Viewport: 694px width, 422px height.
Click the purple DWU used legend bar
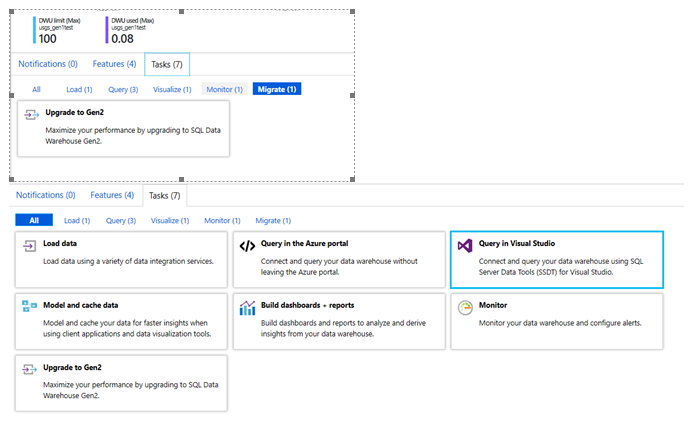pyautogui.click(x=107, y=30)
